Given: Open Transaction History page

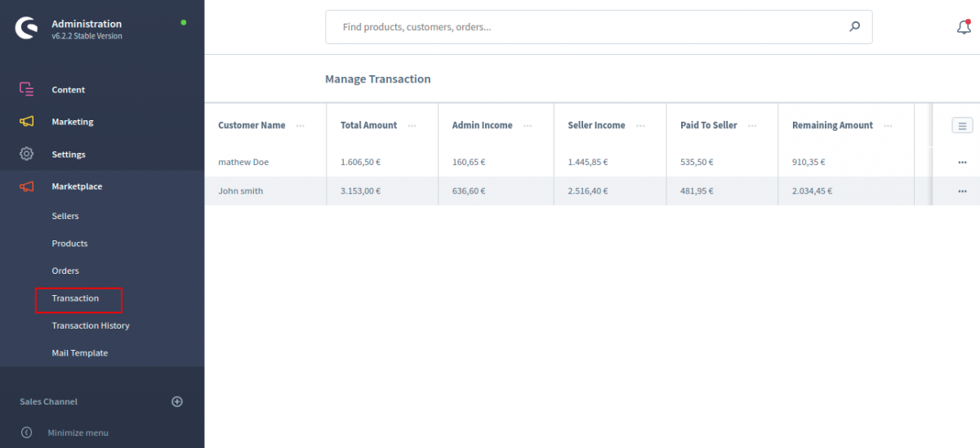Looking at the screenshot, I should click(x=91, y=325).
